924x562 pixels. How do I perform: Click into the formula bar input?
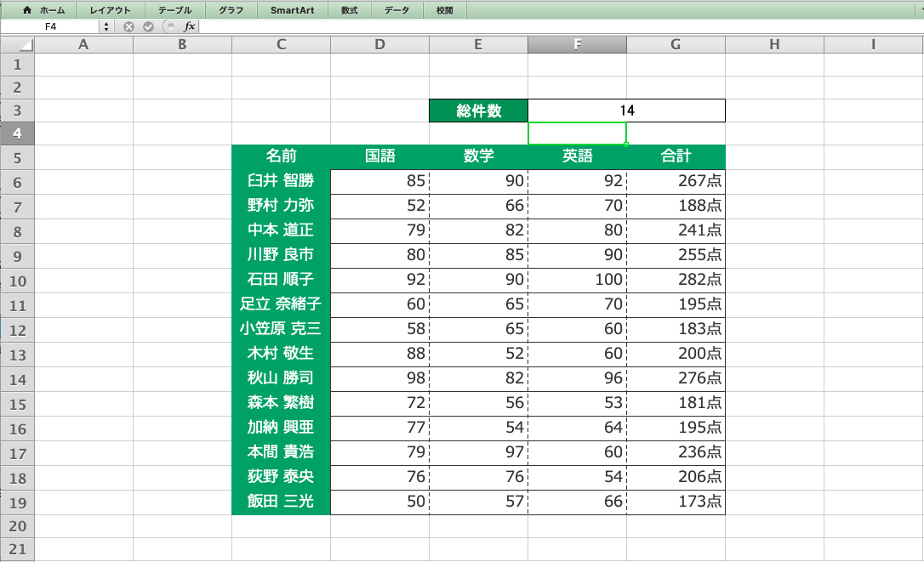[560, 26]
